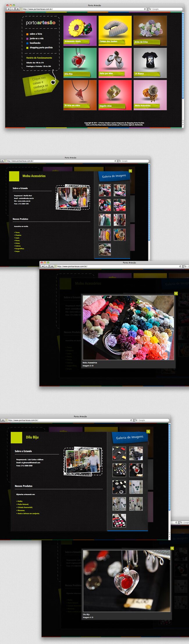
Task: Click the 'Imagem 3 / 9' caption
Action: [88, 366]
